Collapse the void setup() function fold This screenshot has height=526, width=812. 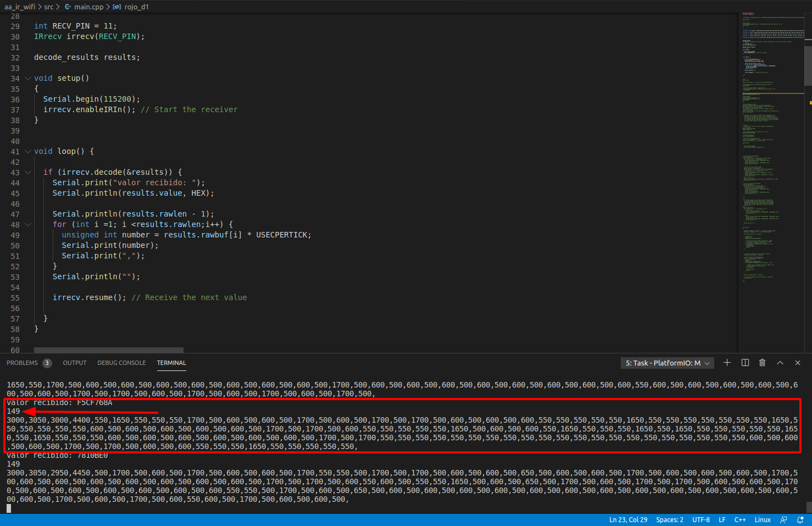28,79
